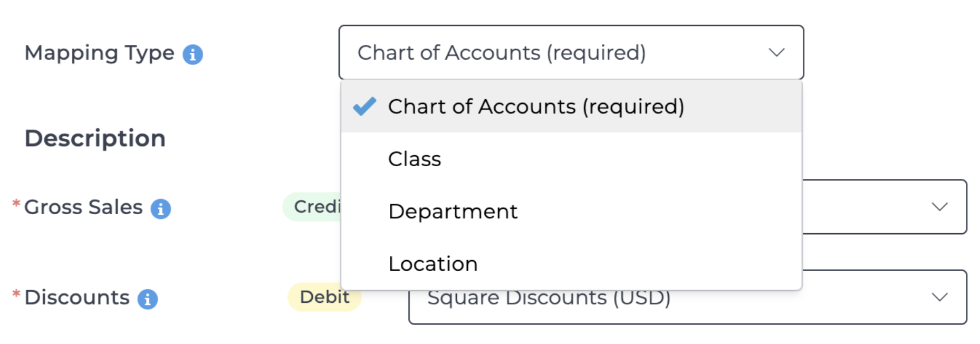Click the Gross Sales info icon
The height and width of the screenshot is (344, 980).
coord(161,209)
